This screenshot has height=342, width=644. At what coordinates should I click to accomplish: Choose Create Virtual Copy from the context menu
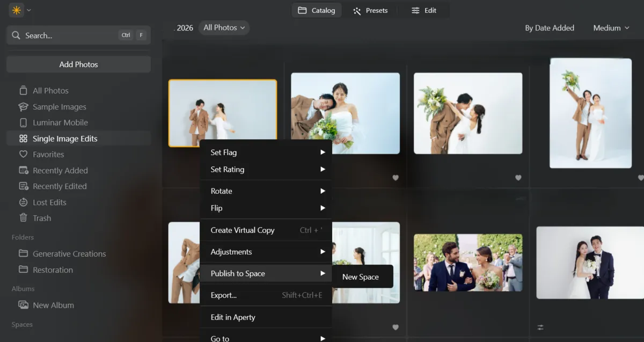click(243, 230)
